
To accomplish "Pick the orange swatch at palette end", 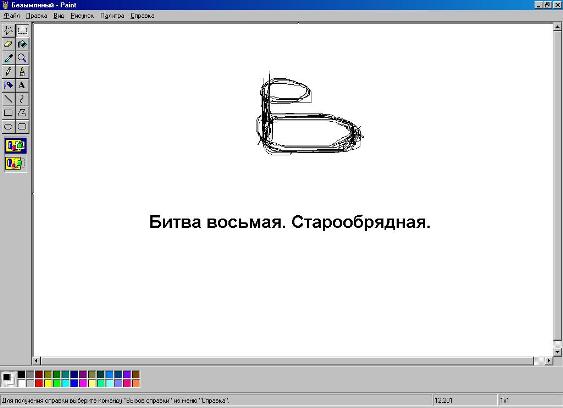I will click(136, 383).
